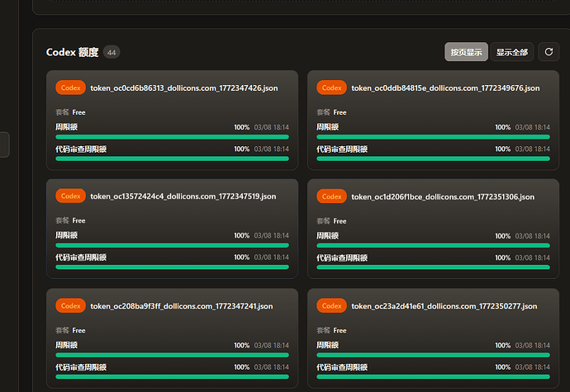Click 03/08 18:14 reset time of 周限额 on token_oc208ba9f3ff card

pyautogui.click(x=272, y=345)
